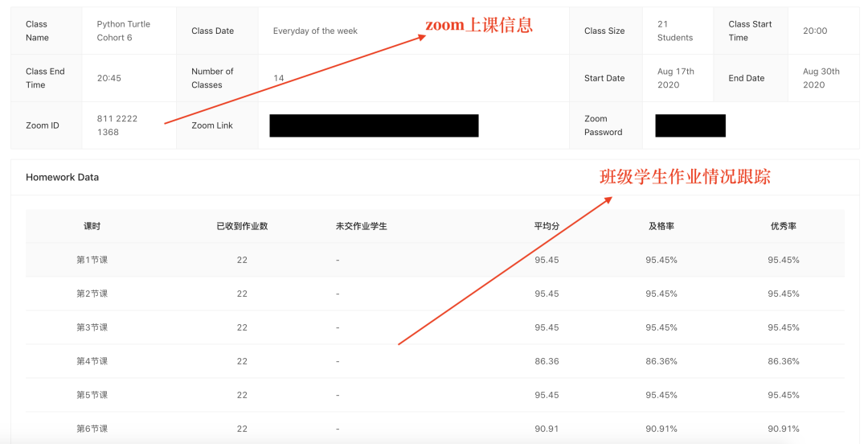Select the 第4节课 lesson row label
The image size is (868, 444).
pyautogui.click(x=92, y=361)
